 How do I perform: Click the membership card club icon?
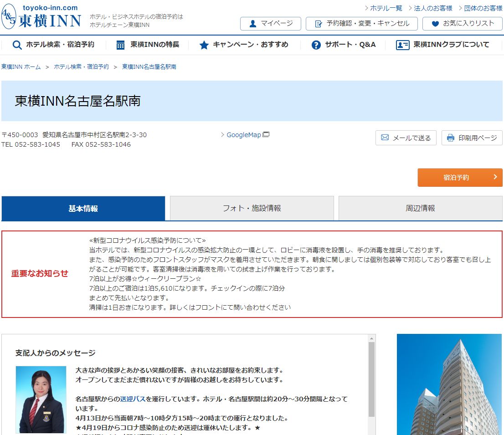pos(402,45)
